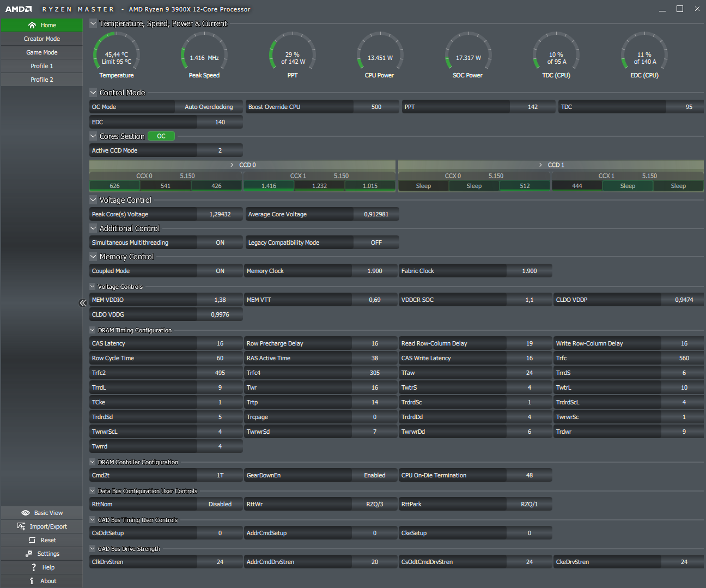This screenshot has width=706, height=588.
Task: Click the core bar showing 1.416
Action: (x=269, y=186)
